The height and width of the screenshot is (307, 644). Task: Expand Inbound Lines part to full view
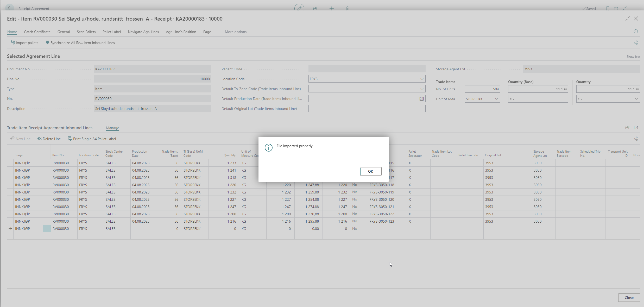click(x=636, y=128)
